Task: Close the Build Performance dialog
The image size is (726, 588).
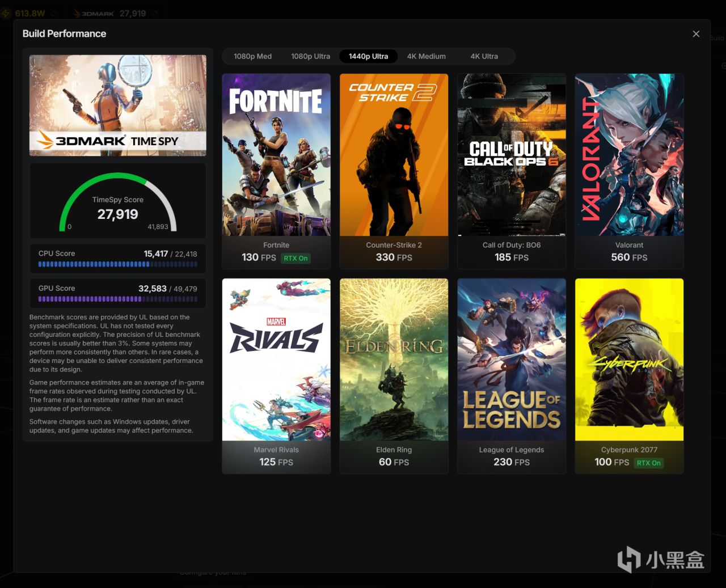Action: [696, 34]
